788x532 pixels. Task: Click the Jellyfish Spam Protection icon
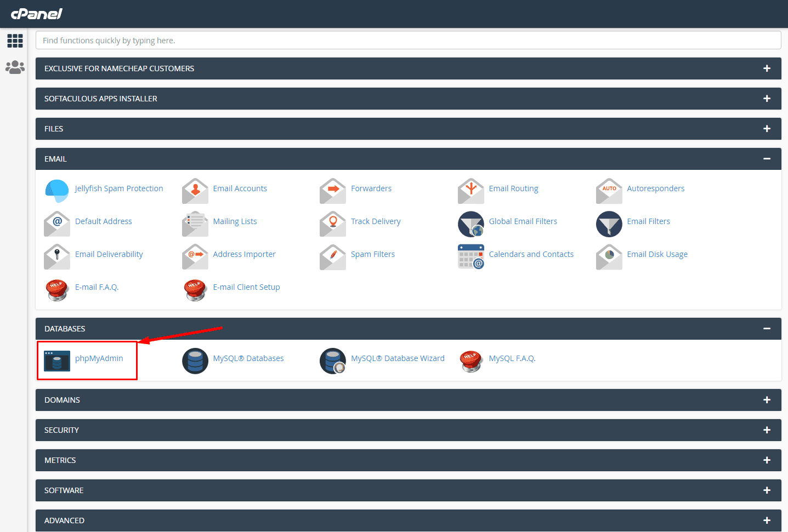click(57, 191)
